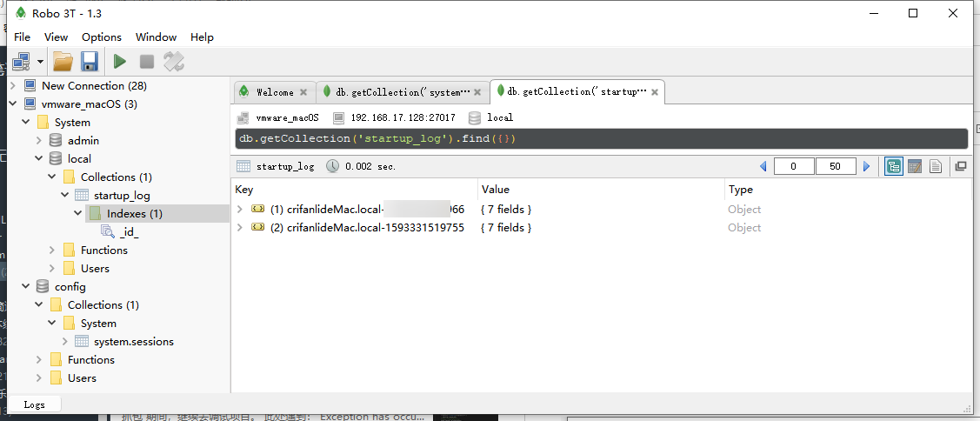Switch to db.getCollection('system… tab
Image resolution: width=980 pixels, height=421 pixels.
(x=402, y=92)
